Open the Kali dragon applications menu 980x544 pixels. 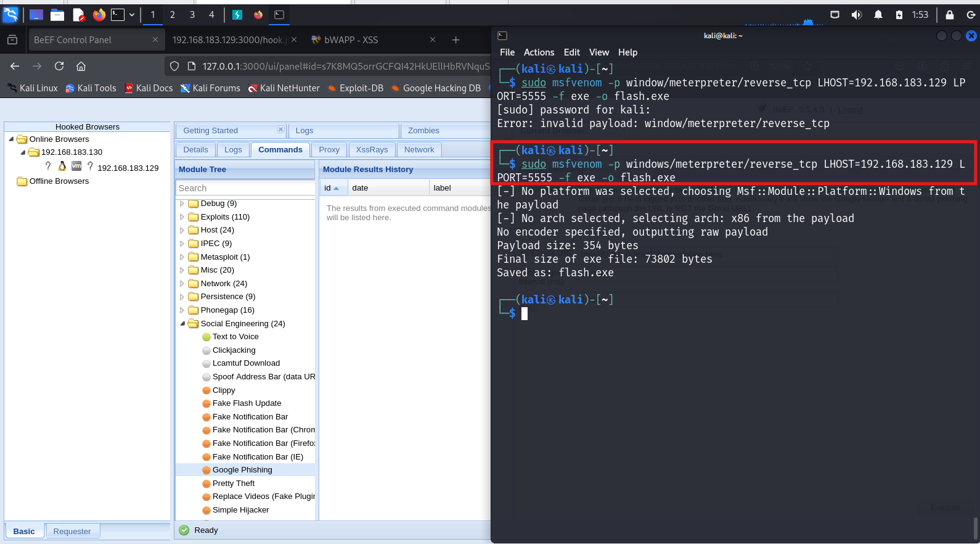click(x=10, y=14)
